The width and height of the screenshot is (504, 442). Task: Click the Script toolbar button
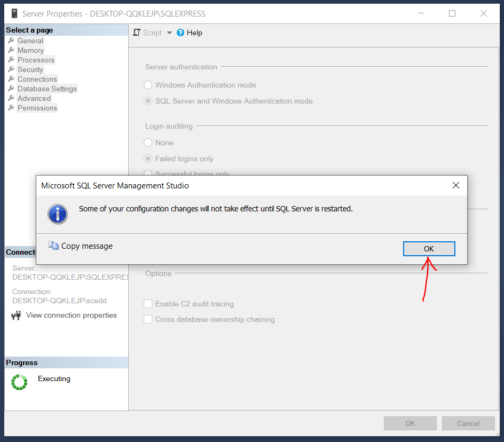point(147,33)
